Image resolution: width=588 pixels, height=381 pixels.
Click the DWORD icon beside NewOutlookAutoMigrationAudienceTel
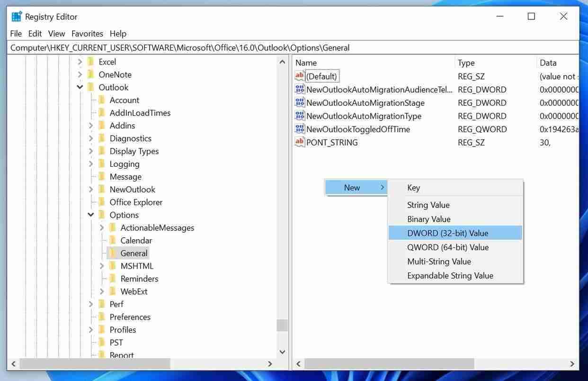(x=300, y=89)
